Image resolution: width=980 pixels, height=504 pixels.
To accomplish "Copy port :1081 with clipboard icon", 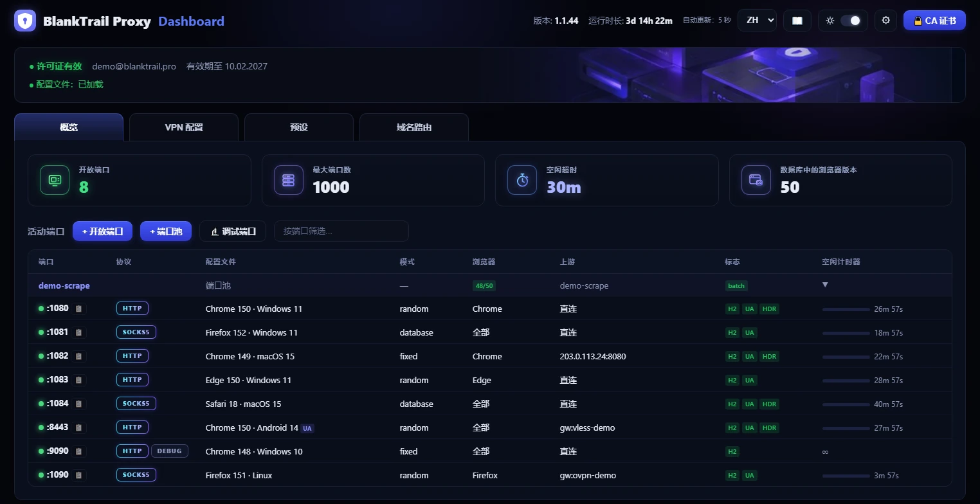I will (79, 333).
